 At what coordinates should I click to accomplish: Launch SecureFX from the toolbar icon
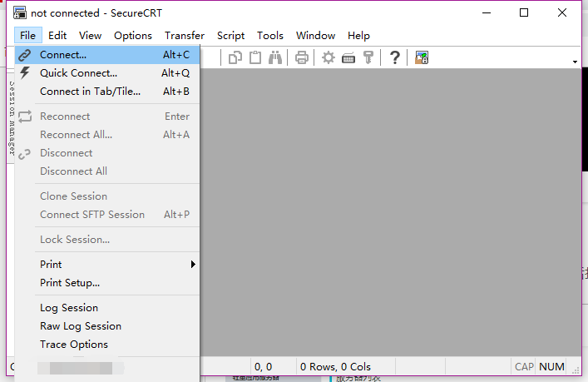click(422, 57)
